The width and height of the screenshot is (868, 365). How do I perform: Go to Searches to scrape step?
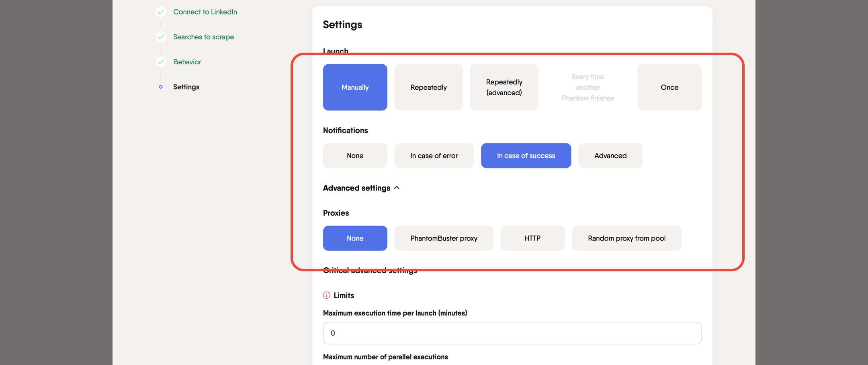(203, 37)
